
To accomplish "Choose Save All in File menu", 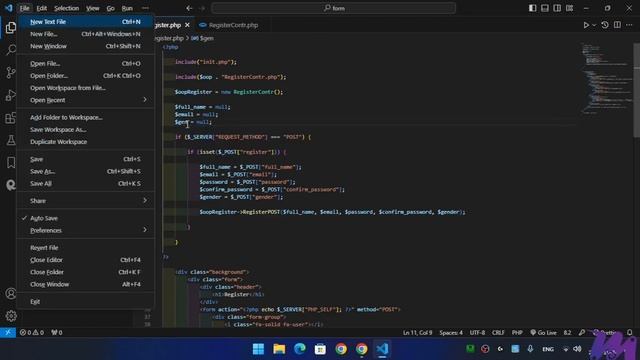I will pos(86,184).
